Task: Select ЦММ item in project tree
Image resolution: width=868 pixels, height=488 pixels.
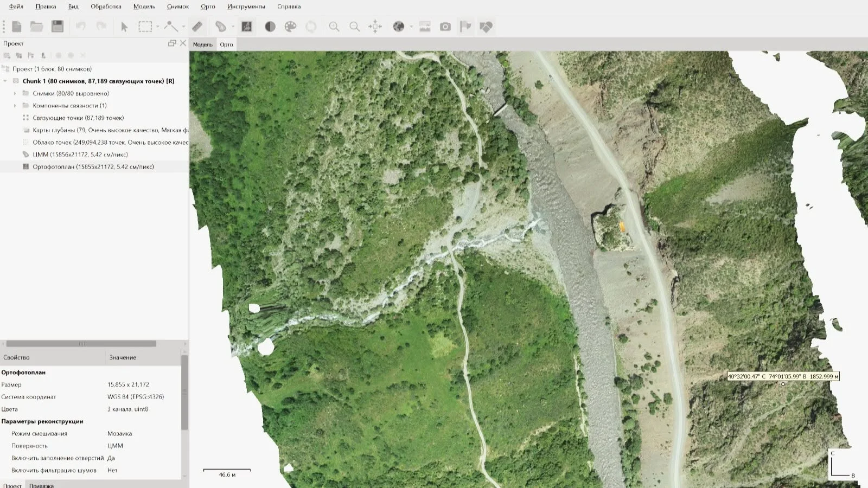Action: coord(80,155)
